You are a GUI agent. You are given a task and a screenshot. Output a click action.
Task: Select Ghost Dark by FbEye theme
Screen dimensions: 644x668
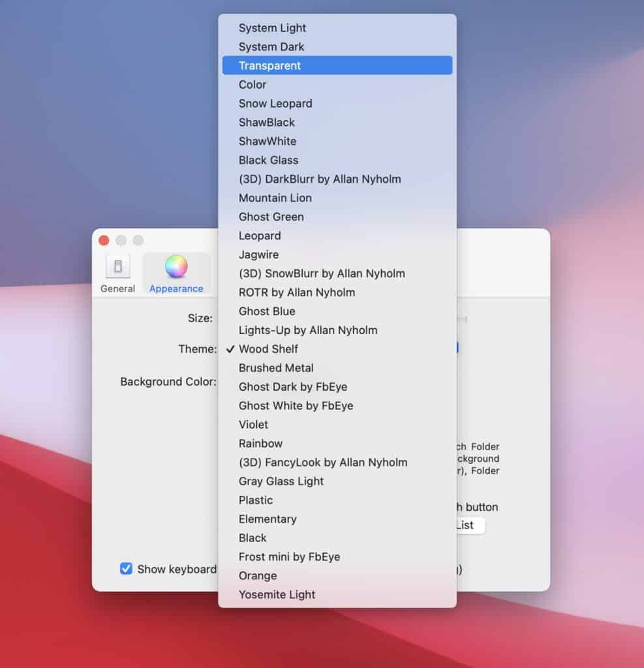292,387
